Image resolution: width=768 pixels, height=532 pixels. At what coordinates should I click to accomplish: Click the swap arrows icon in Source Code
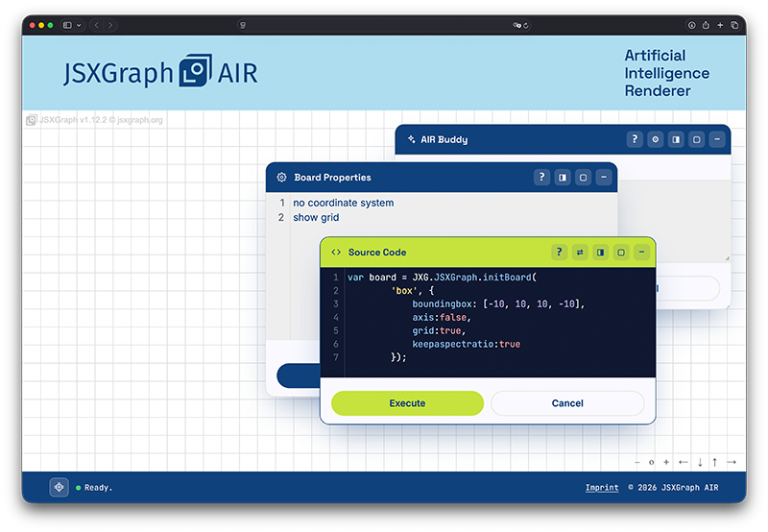[x=580, y=253]
